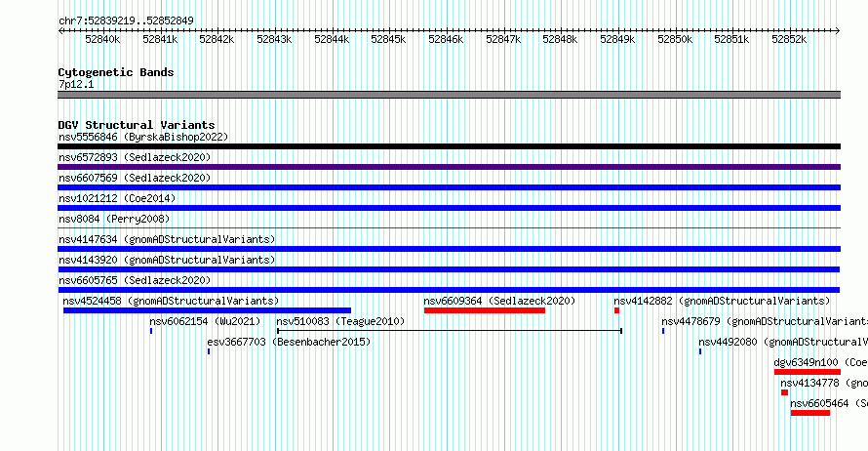Open the nsv6572893 (Sedlazeck2020) label
Viewport: 868px width, 451px height.
[135, 157]
